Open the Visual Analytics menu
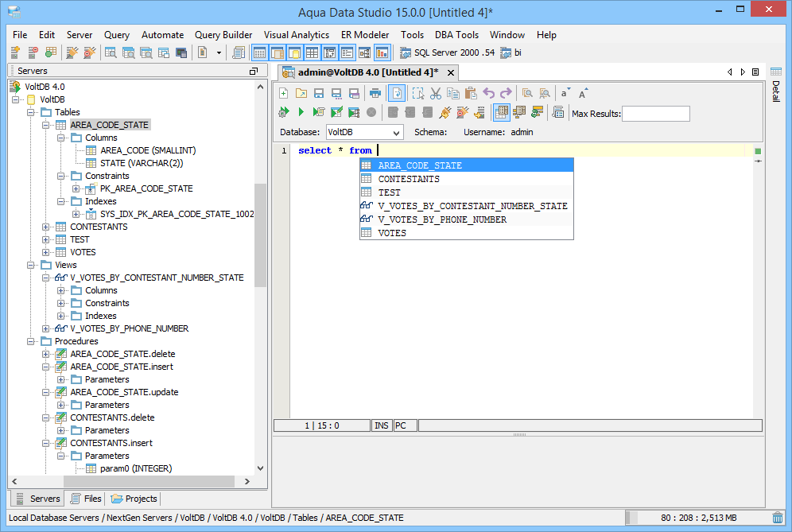Viewport: 792px width, 532px height. pos(296,35)
